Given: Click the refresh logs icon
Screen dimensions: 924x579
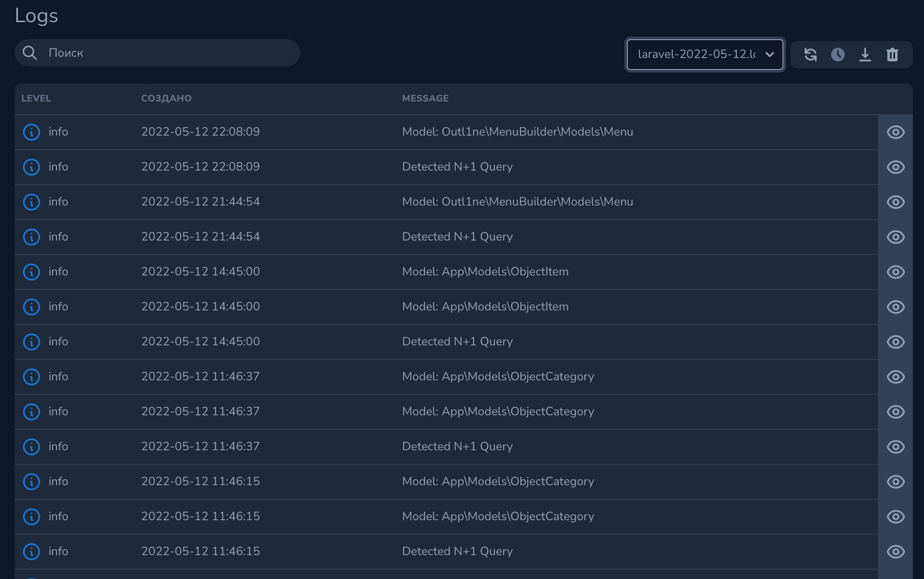Looking at the screenshot, I should pos(810,55).
